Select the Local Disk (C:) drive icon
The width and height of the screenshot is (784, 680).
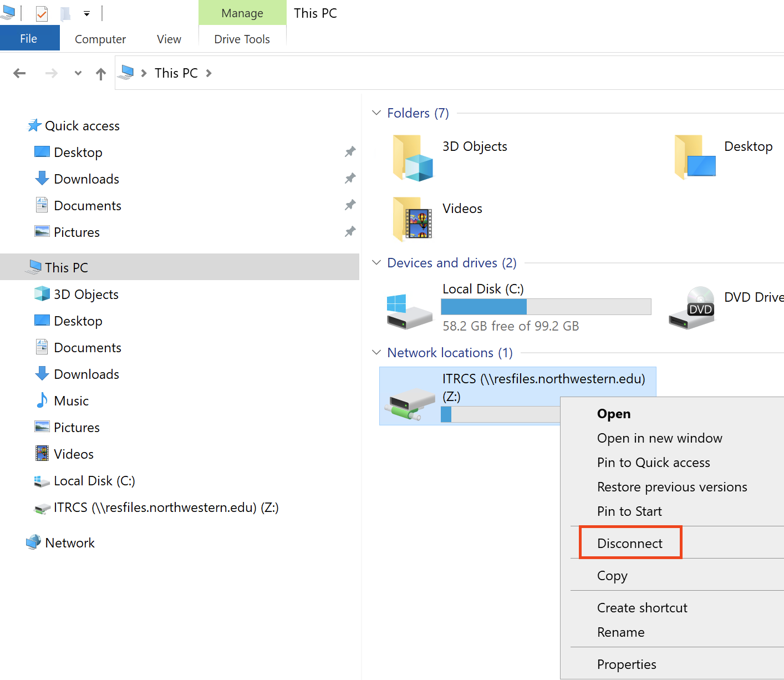click(409, 311)
